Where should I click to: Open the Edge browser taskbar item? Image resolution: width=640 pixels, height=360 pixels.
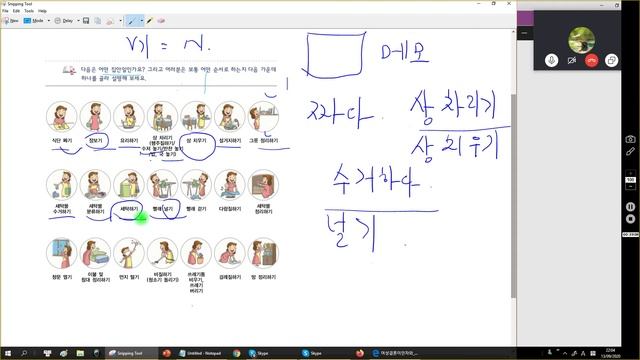[396, 353]
